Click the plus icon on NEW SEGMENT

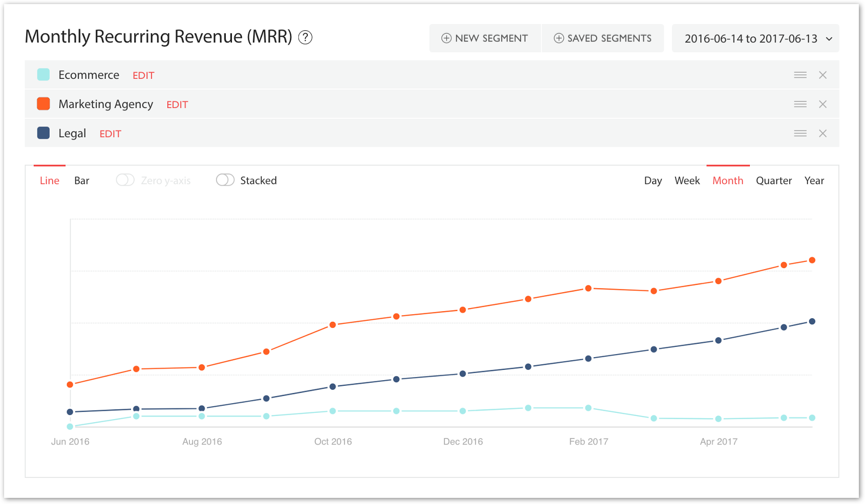coord(445,38)
